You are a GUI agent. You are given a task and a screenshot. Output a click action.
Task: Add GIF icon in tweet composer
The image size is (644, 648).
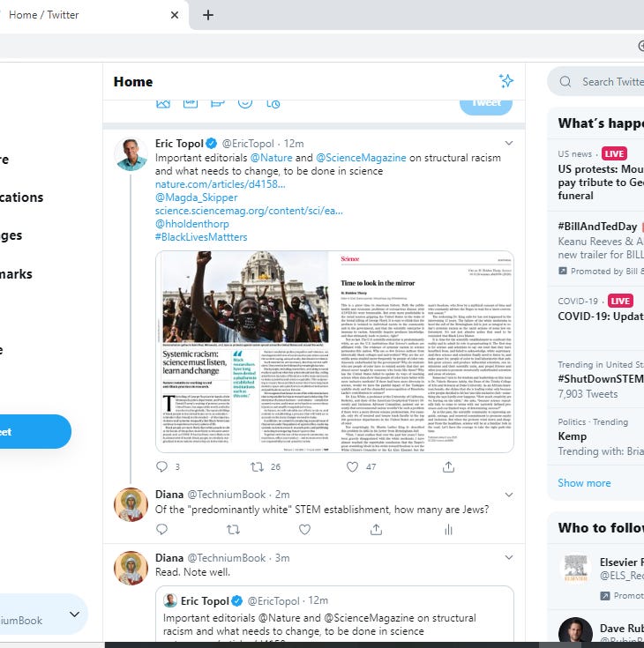[191, 103]
